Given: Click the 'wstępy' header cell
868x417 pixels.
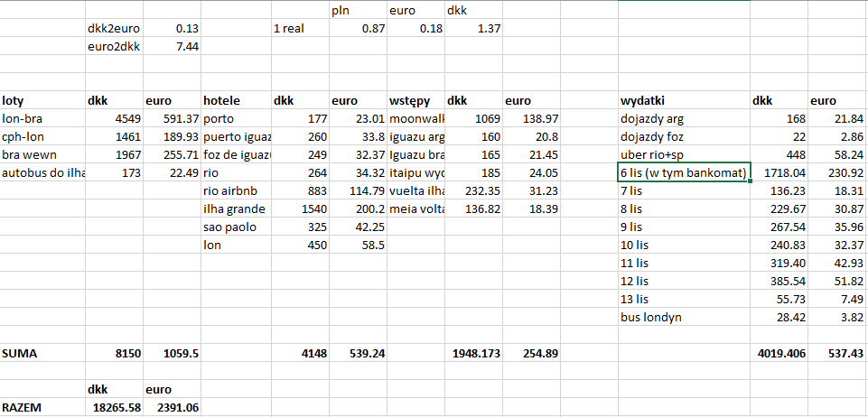Looking at the screenshot, I should 416,101.
